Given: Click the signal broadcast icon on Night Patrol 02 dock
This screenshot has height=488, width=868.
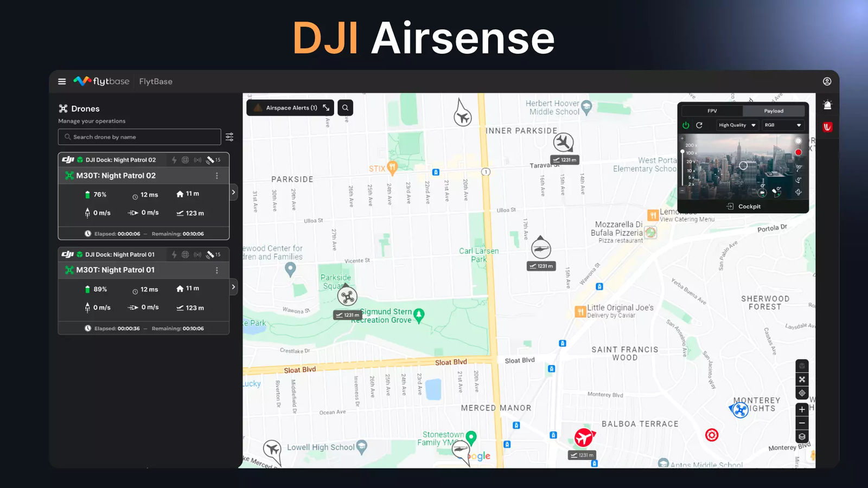Looking at the screenshot, I should click(197, 160).
